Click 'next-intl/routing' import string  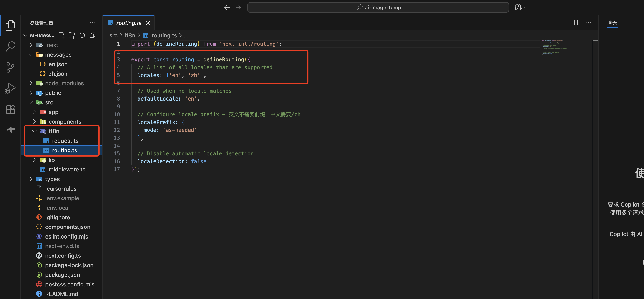point(249,44)
